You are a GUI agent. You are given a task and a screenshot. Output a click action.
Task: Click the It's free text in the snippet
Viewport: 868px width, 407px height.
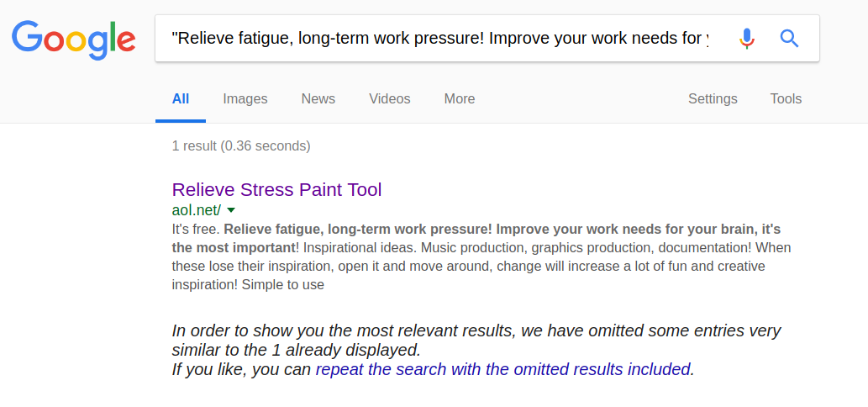[x=196, y=230]
